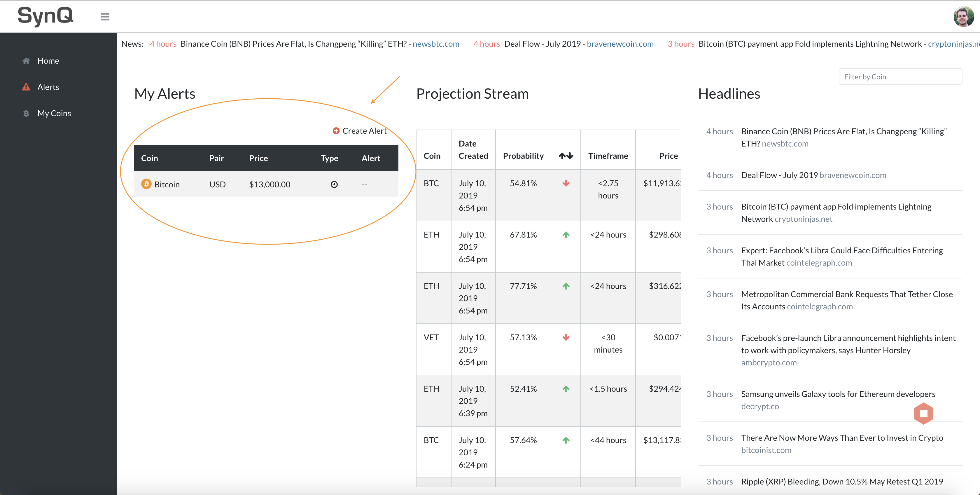Click green up arrow in ETH 67.81% row
980x495 pixels.
pos(566,235)
